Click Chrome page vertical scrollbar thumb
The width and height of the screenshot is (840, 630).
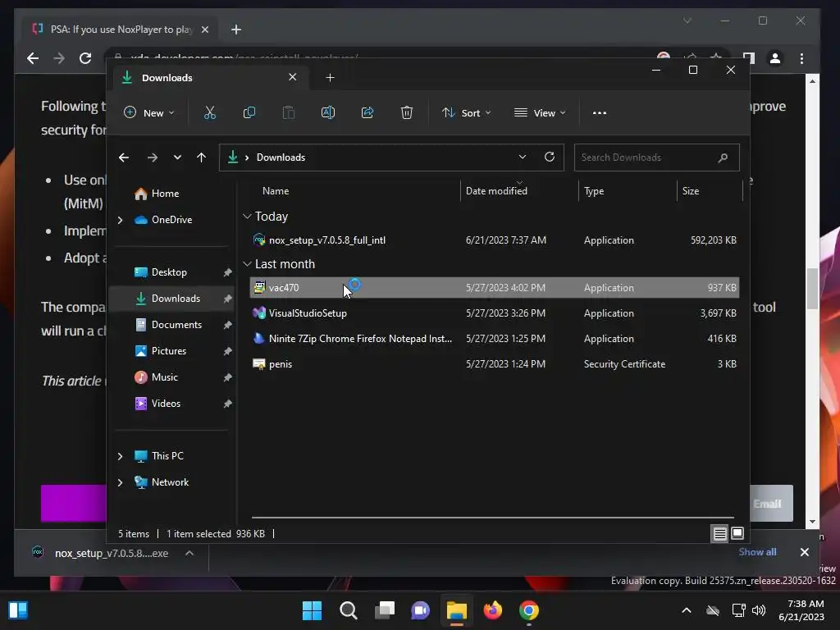[813, 288]
